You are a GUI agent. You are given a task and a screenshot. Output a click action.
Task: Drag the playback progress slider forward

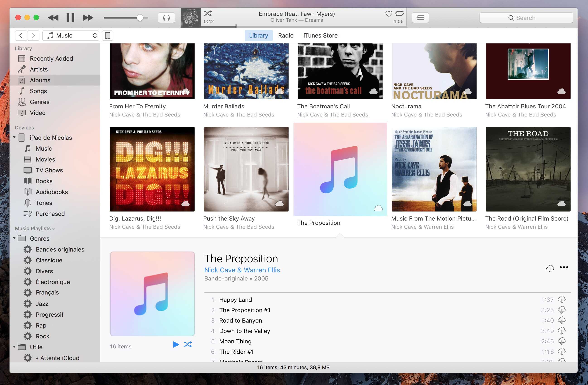[x=301, y=25]
